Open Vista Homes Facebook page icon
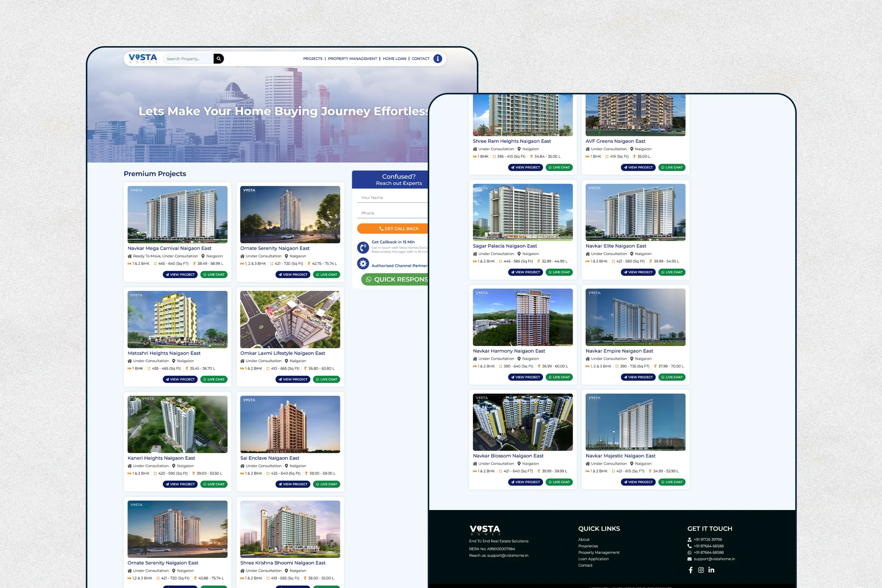The image size is (882, 588). [x=690, y=570]
